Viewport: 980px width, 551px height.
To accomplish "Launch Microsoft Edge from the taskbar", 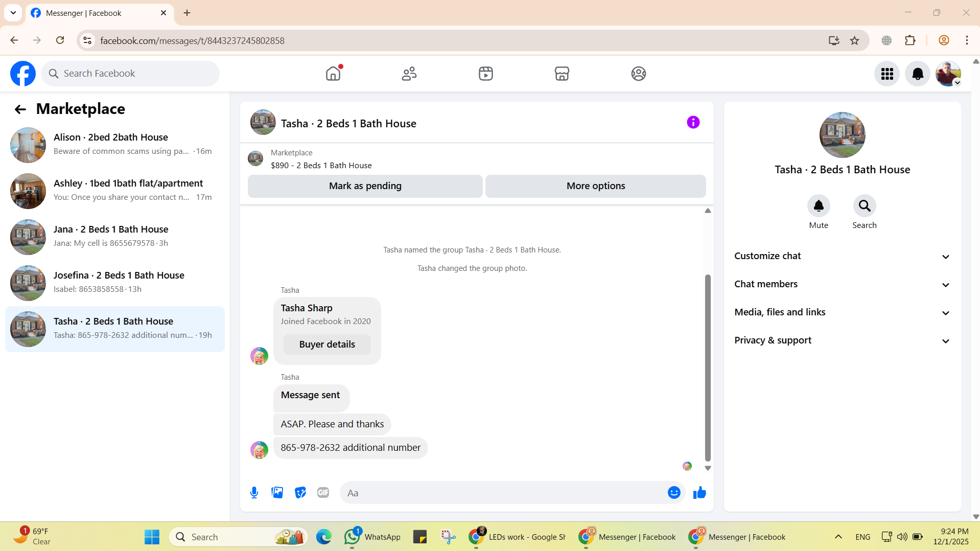I will pos(323,537).
